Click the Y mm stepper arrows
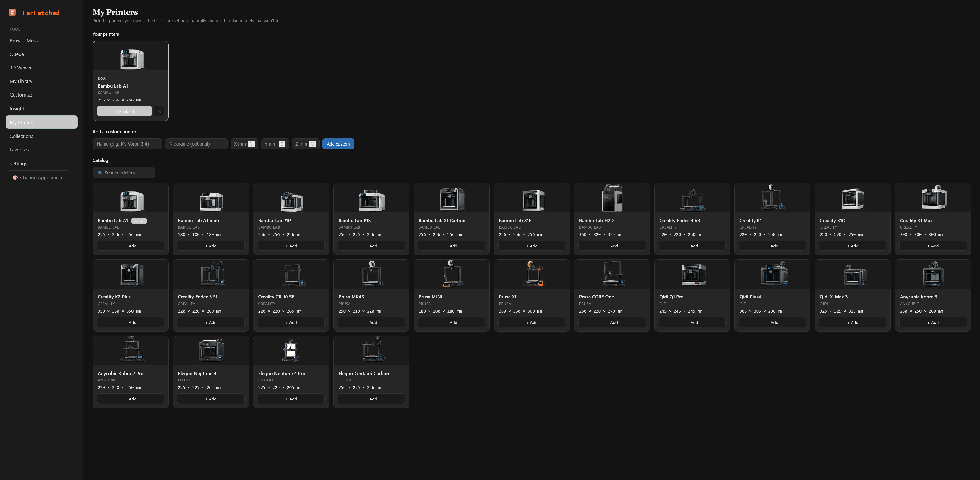Image resolution: width=980 pixels, height=480 pixels. (282, 144)
